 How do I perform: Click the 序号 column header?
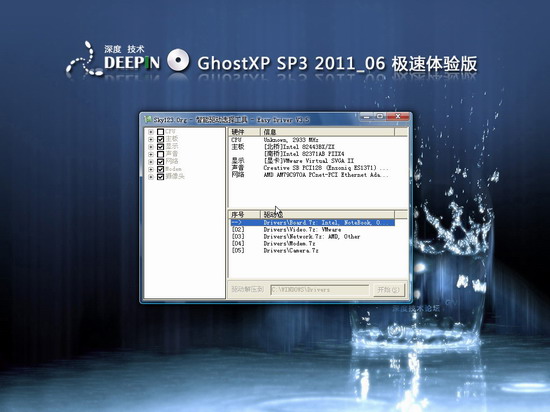tap(244, 214)
